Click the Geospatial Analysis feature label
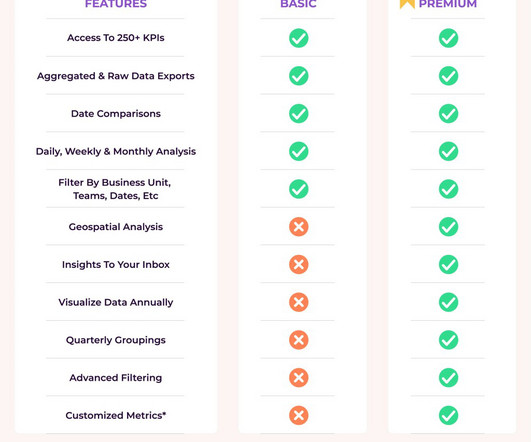 click(116, 227)
